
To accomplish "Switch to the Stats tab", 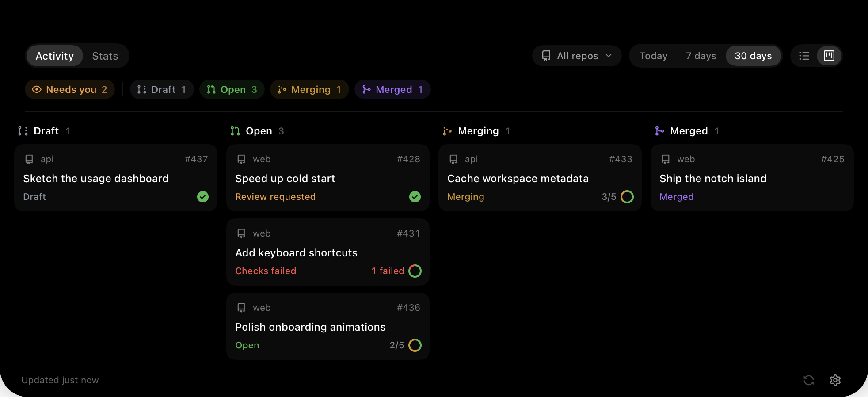I will 105,56.
